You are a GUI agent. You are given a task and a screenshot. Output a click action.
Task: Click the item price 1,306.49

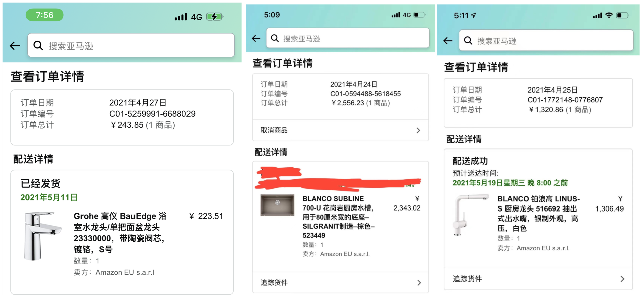tap(609, 208)
